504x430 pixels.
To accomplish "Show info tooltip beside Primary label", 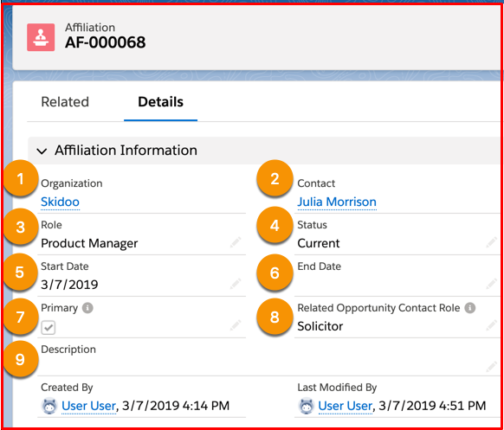I will tap(87, 308).
